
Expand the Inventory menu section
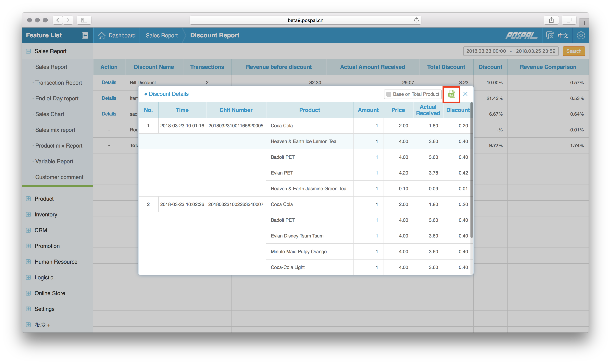(29, 215)
